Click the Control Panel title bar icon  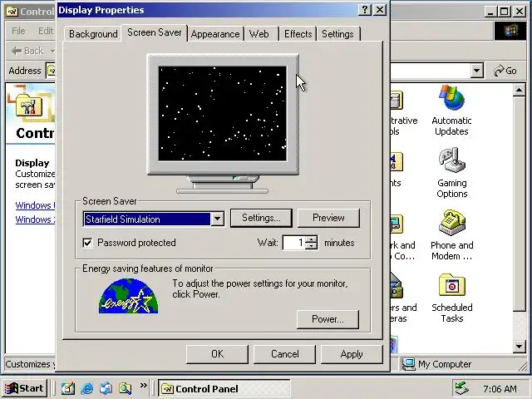tap(12, 12)
